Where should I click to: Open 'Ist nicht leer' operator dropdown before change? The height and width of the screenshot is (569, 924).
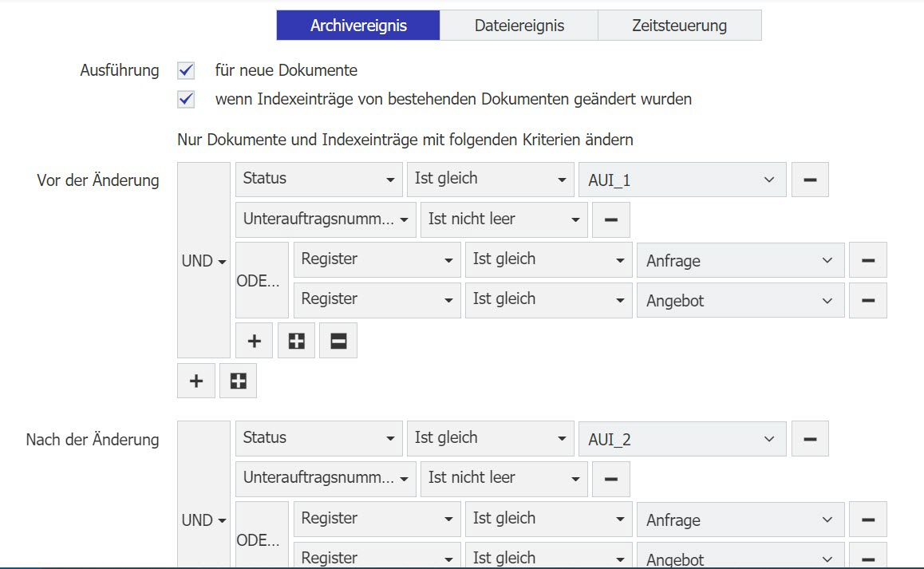click(x=503, y=219)
